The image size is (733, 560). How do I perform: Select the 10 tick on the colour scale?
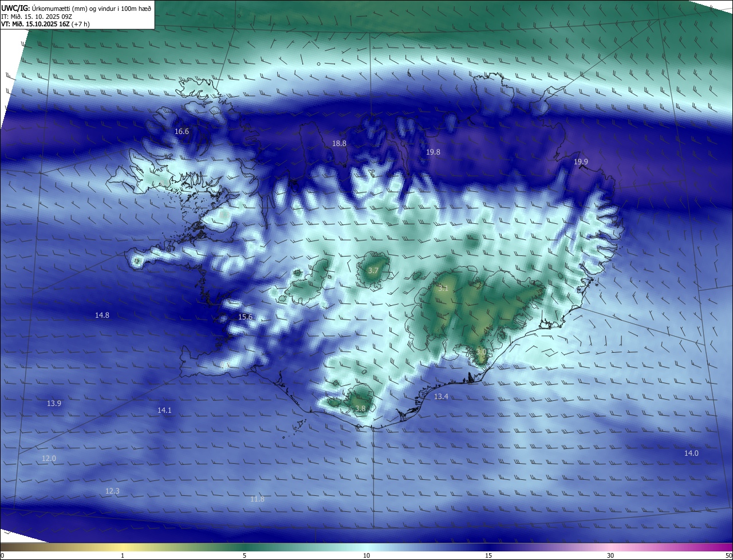point(366,555)
